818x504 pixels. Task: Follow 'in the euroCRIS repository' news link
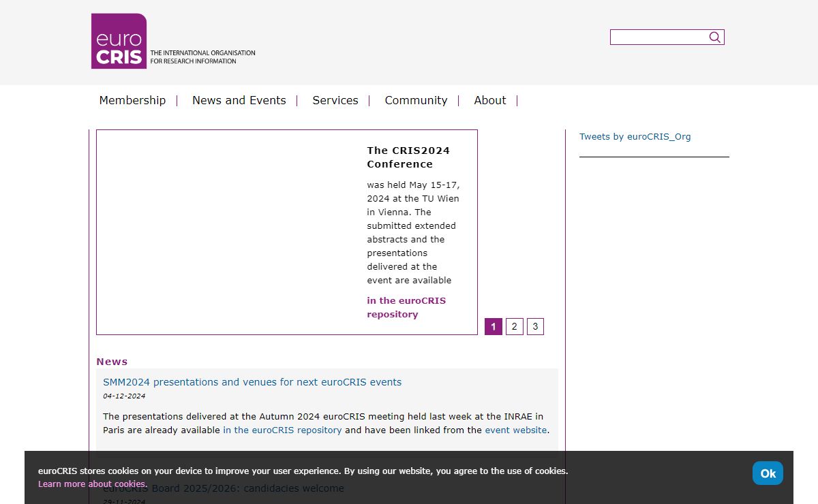point(282,430)
